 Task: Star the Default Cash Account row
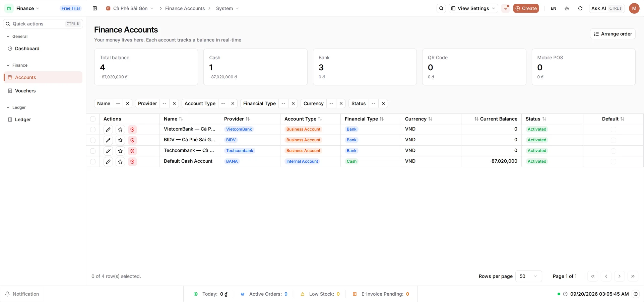[x=120, y=162]
